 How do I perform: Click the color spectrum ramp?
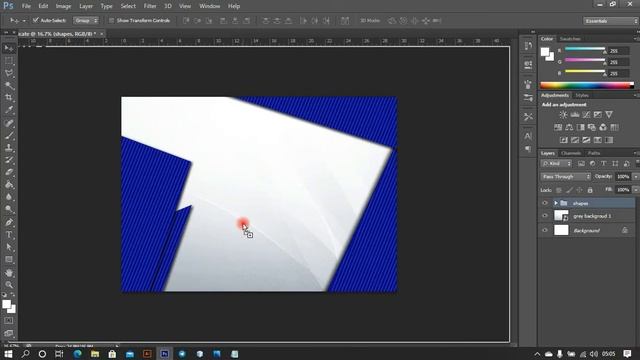tap(587, 85)
